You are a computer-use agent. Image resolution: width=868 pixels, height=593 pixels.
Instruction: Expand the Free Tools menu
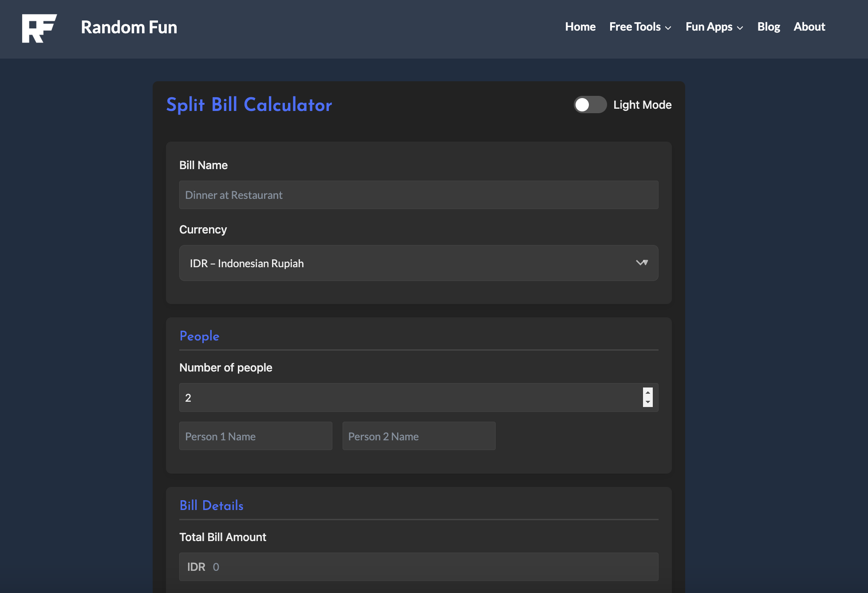pyautogui.click(x=635, y=27)
